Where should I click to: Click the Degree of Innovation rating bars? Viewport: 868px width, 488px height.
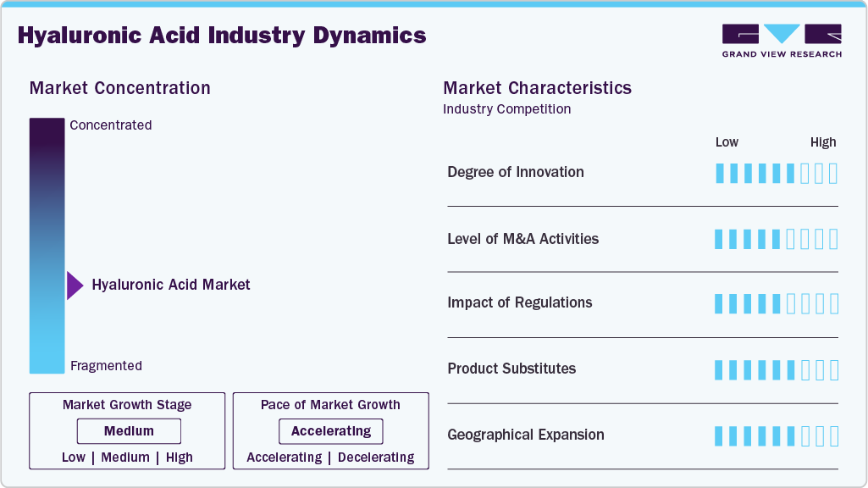point(776,173)
